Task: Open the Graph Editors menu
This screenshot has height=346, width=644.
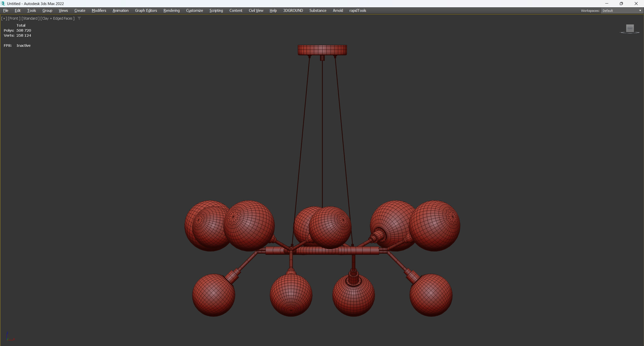Action: pos(146,11)
